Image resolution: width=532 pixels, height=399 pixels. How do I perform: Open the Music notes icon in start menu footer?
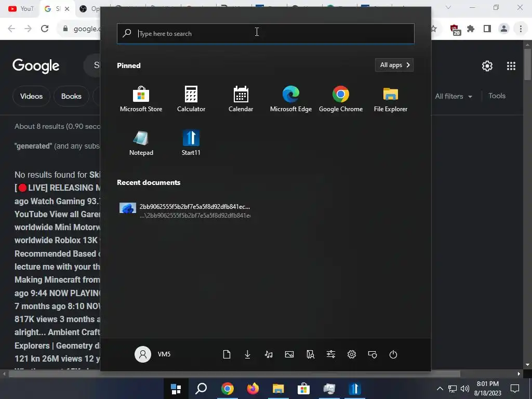click(x=269, y=354)
